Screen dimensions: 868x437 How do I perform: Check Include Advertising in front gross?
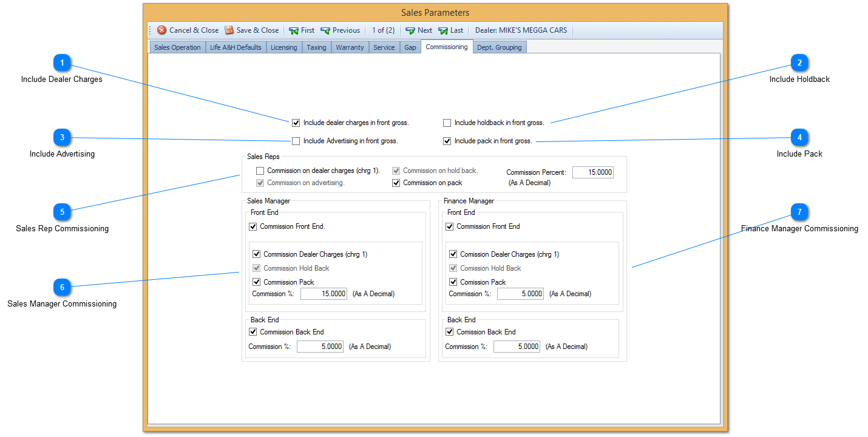pyautogui.click(x=296, y=141)
